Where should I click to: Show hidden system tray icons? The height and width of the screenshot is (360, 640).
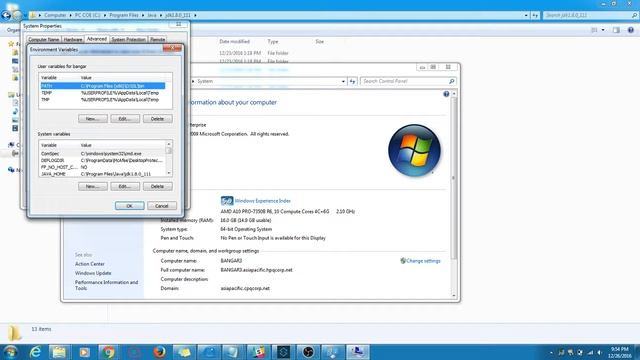(x=551, y=352)
